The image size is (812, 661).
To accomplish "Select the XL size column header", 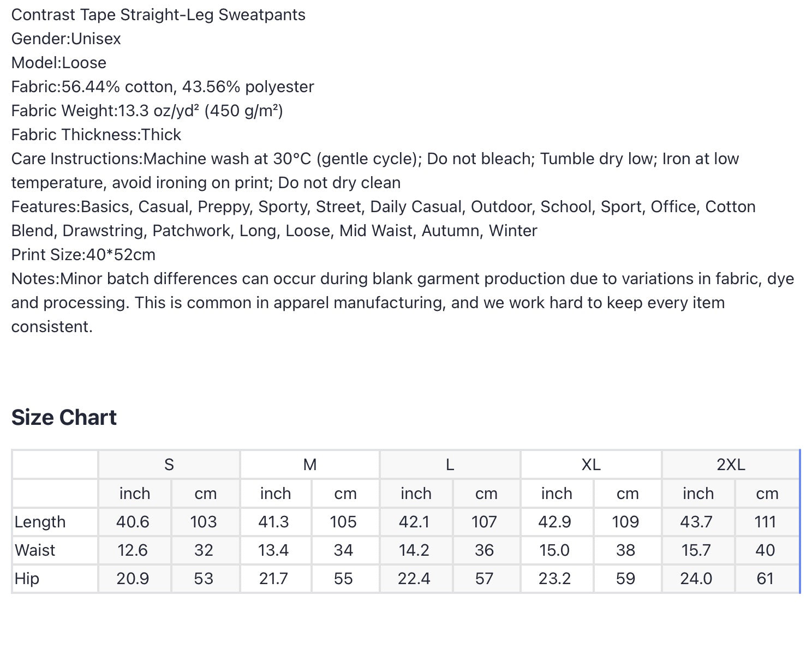I will pos(591,465).
